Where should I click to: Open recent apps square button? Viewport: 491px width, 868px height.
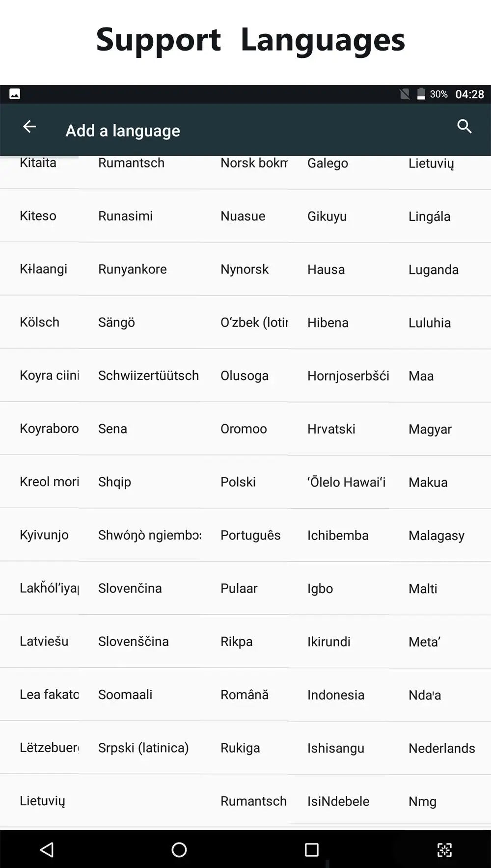click(311, 850)
